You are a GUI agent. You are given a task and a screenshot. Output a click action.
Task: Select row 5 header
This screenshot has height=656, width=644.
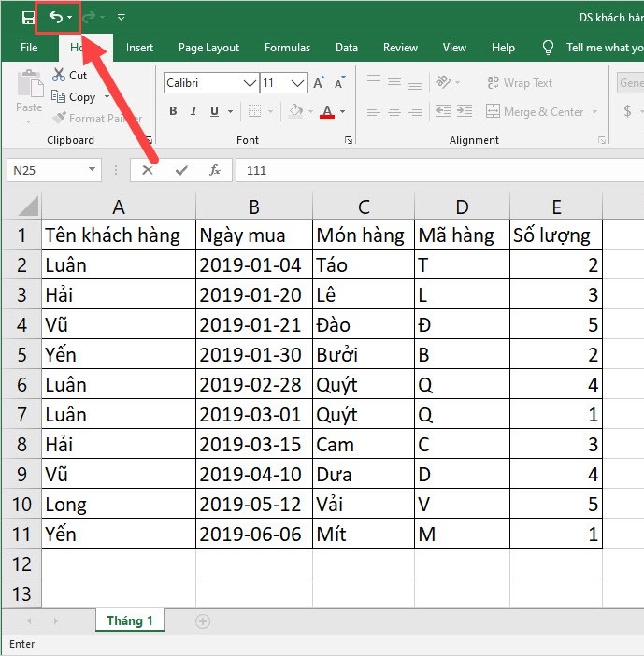point(21,355)
